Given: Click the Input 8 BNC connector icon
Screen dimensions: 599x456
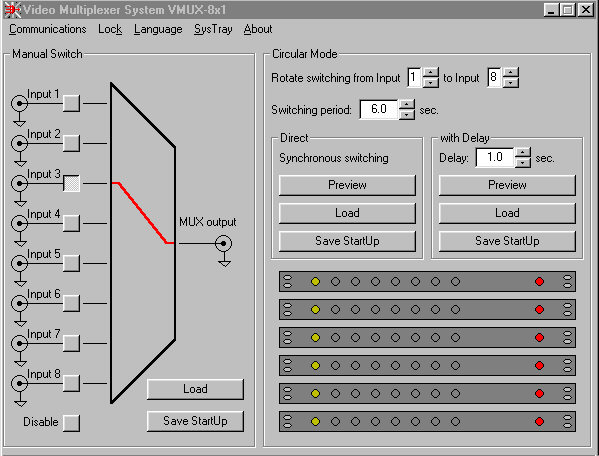Looking at the screenshot, I should pyautogui.click(x=19, y=383).
